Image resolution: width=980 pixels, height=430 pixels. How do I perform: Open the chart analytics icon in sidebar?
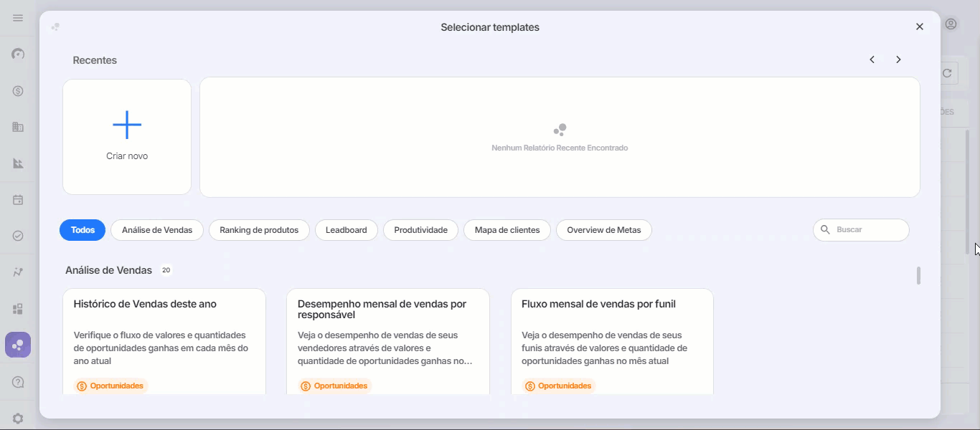coord(18,163)
